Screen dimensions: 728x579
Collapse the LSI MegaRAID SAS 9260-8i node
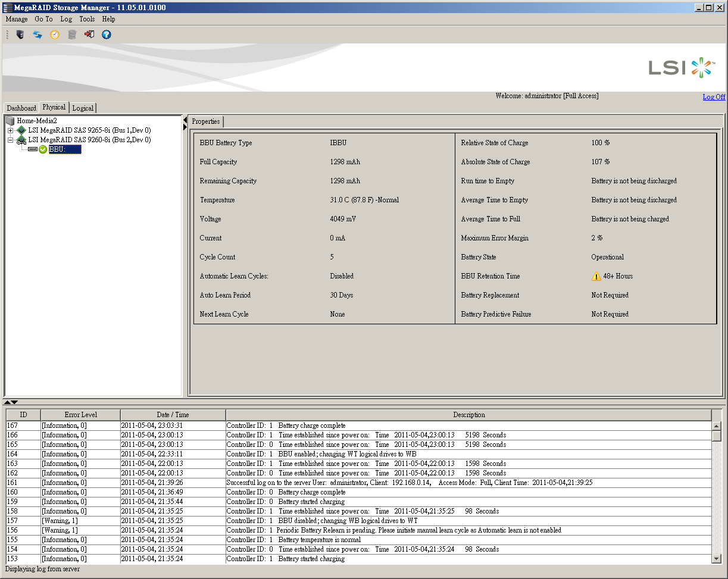10,140
